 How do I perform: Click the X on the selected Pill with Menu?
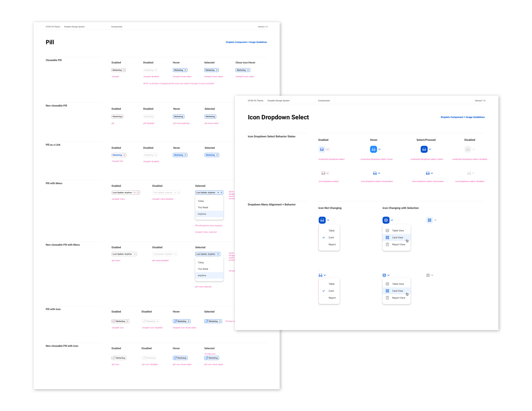point(221,193)
